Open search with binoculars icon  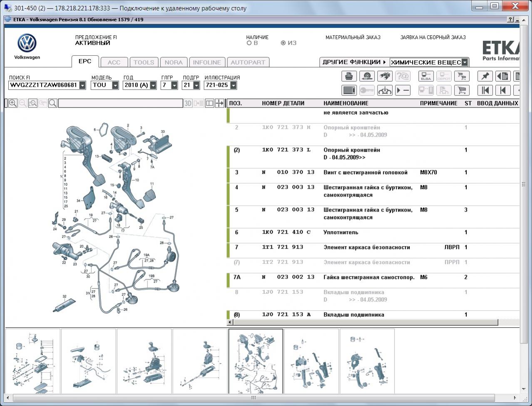(x=385, y=76)
